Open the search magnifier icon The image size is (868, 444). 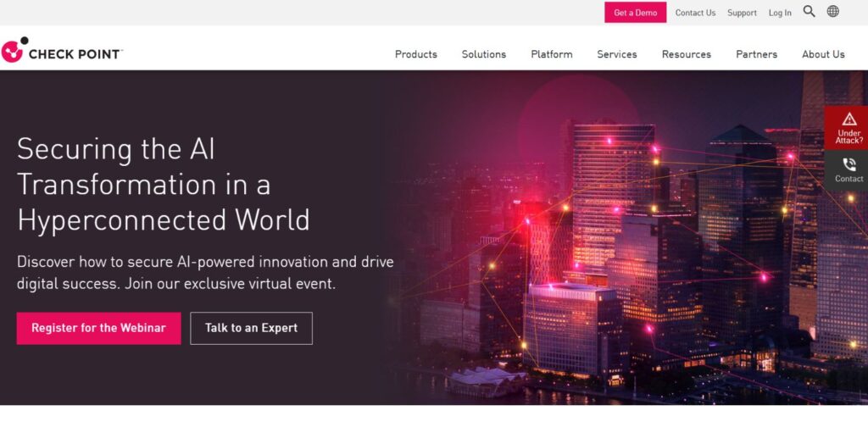tap(809, 12)
